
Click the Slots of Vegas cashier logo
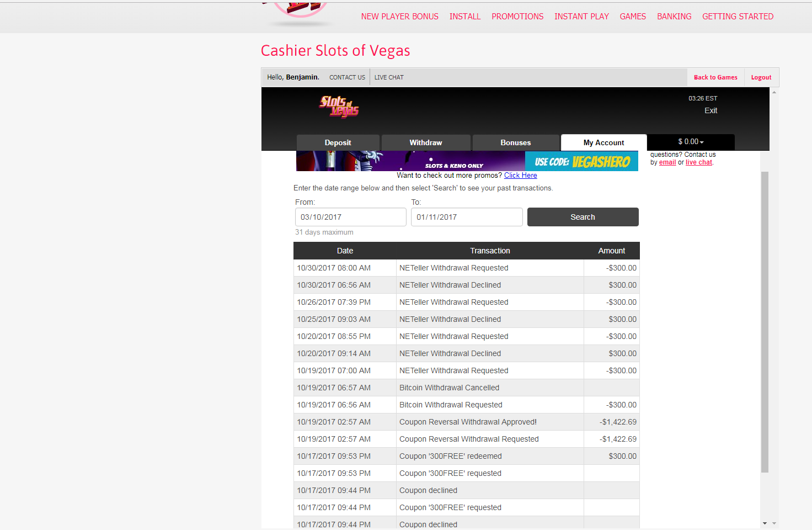pyautogui.click(x=339, y=106)
